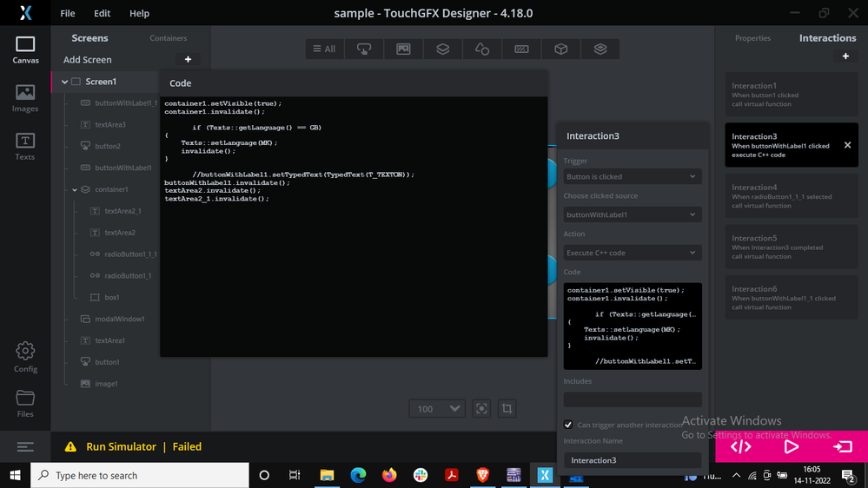The height and width of the screenshot is (488, 868).
Task: Open the Images widget category
Action: pyautogui.click(x=403, y=49)
